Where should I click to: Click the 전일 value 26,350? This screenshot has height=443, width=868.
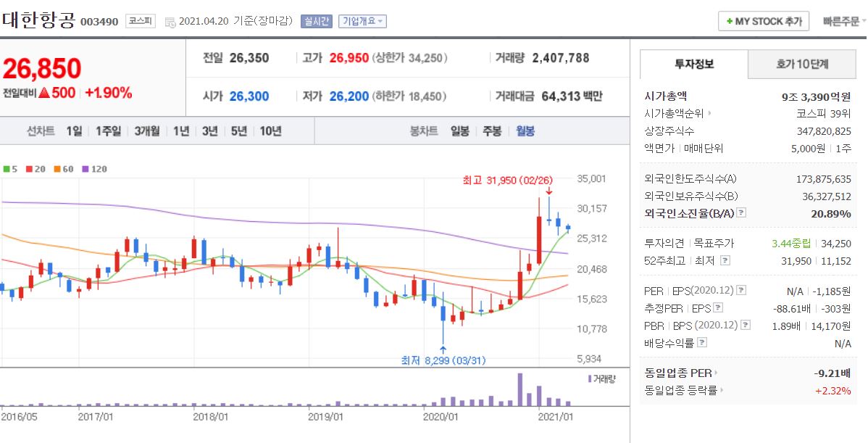(249, 58)
